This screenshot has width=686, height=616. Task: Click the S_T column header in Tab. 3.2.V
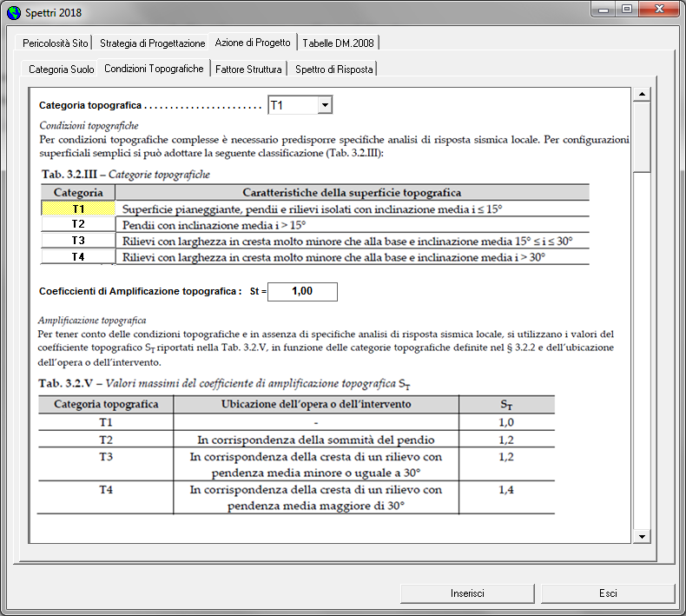(x=506, y=405)
